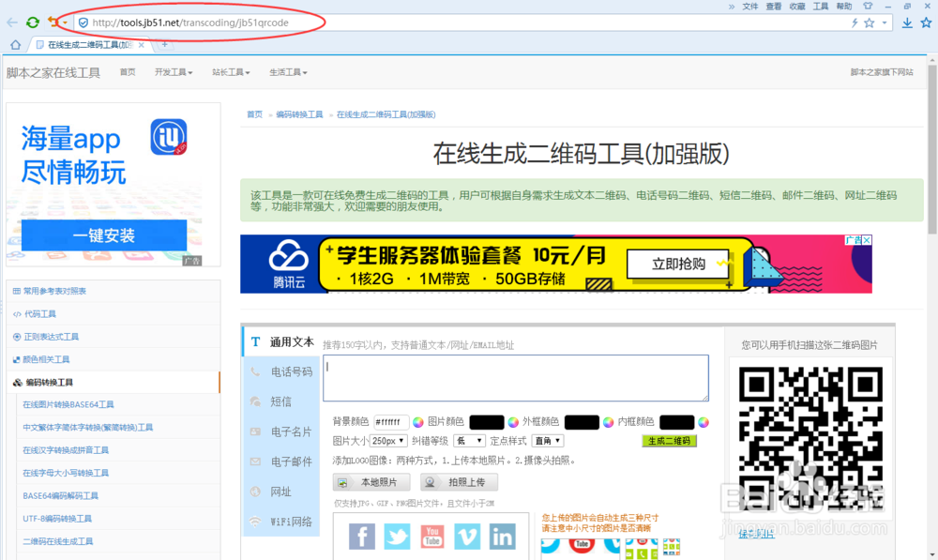Open 在线图片转换BASE64工具 link

click(68, 404)
